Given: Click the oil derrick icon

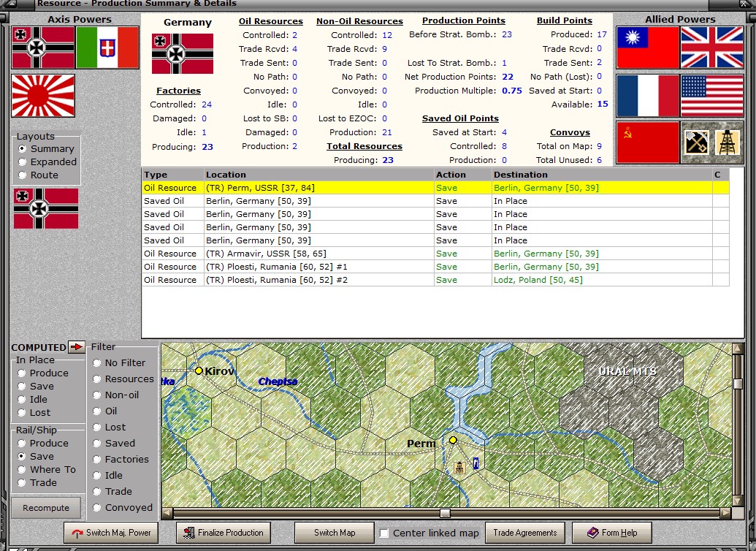Looking at the screenshot, I should point(728,142).
